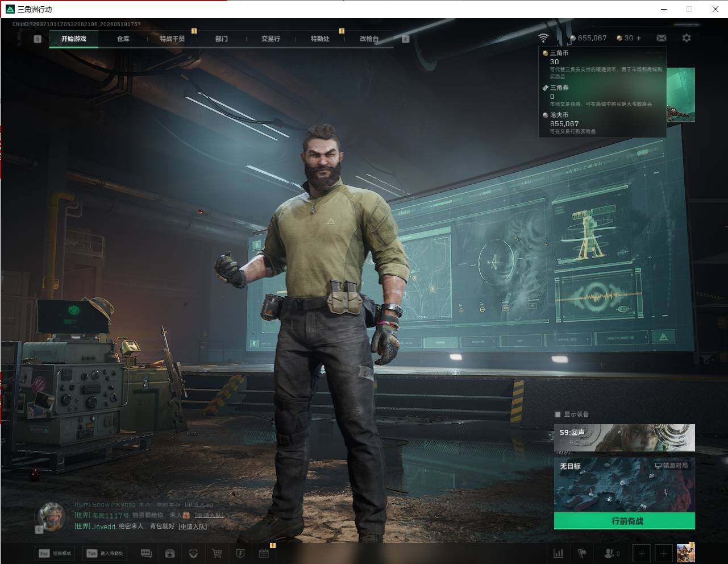Click the teal banner thumbnail beside currency tooltip
This screenshot has width=728, height=564.
click(x=681, y=94)
